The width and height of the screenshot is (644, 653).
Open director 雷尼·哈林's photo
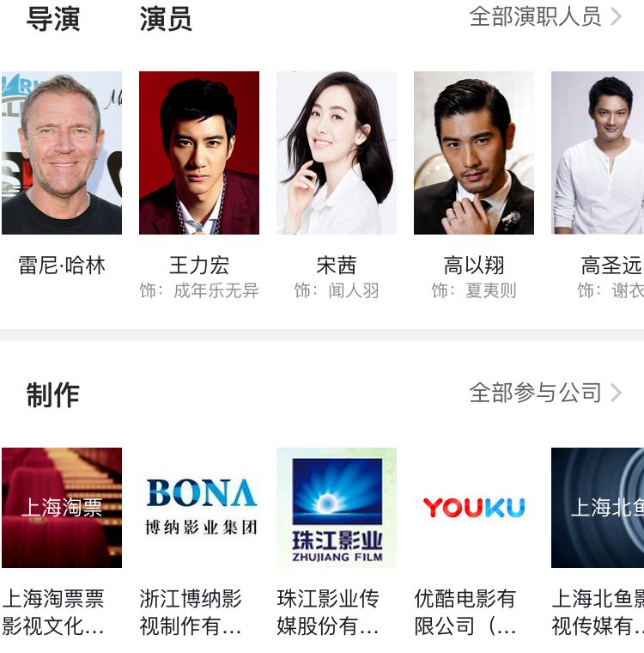62,153
